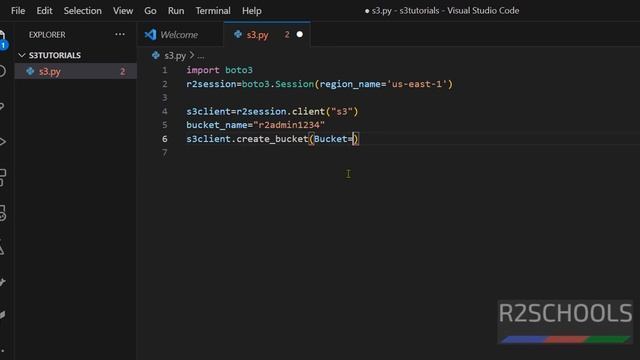640x360 pixels.
Task: Click 'create_bucket' method on line 6
Action: click(272, 139)
